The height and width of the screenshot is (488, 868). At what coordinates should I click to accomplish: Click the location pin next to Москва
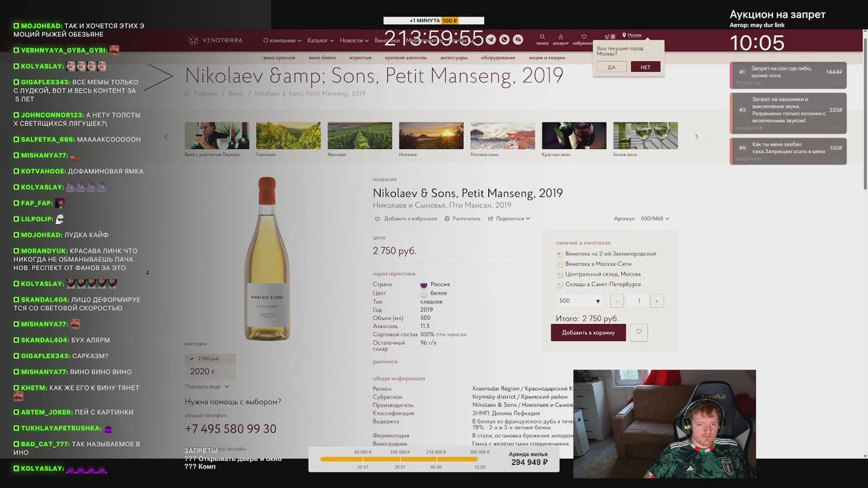tap(624, 35)
